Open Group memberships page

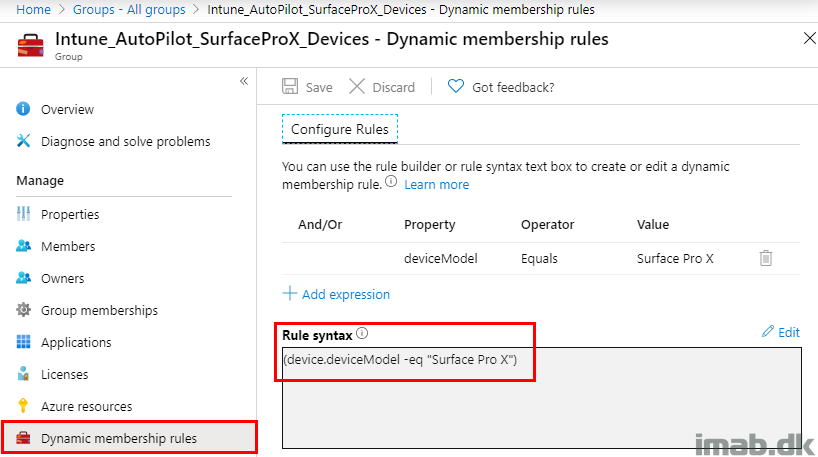coord(99,310)
